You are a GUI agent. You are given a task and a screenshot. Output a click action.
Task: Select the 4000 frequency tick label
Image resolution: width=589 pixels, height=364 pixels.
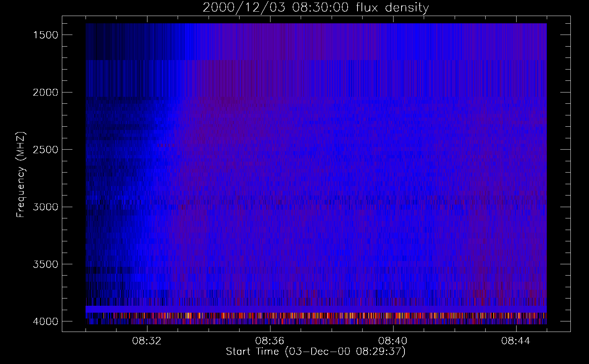pyautogui.click(x=46, y=321)
